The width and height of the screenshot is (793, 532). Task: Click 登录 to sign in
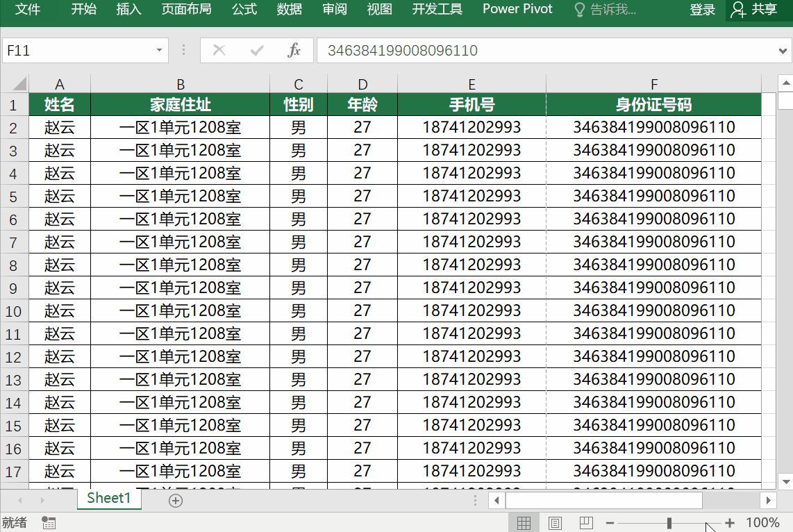tap(702, 10)
